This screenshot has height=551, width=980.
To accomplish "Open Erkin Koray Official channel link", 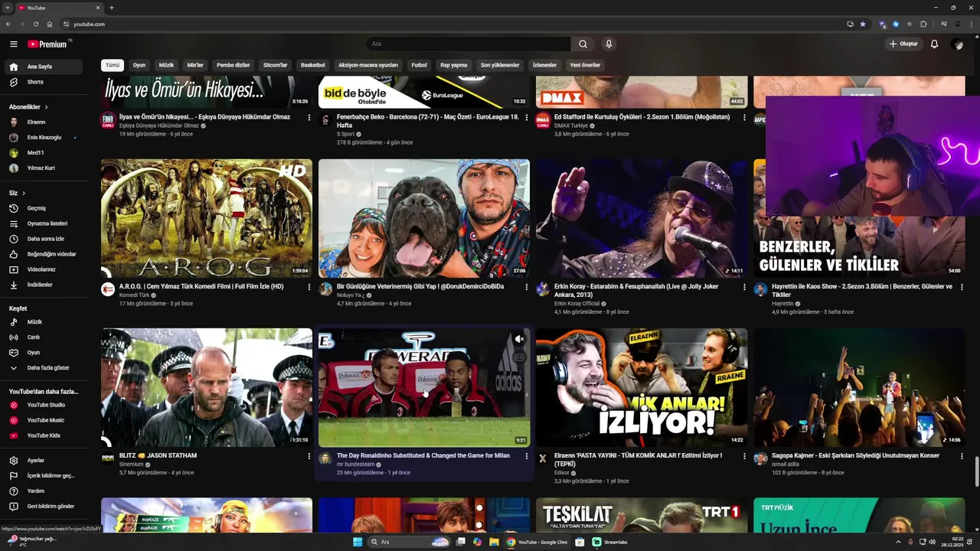I will [x=577, y=304].
